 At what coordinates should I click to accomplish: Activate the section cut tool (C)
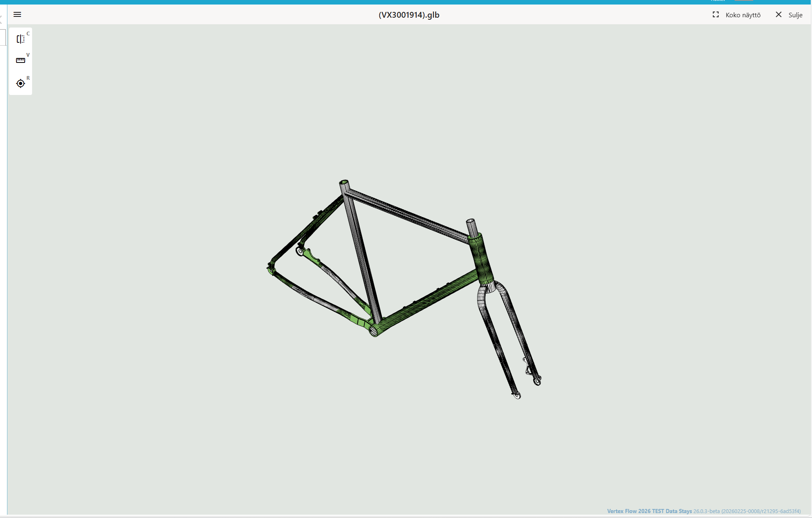[21, 39]
